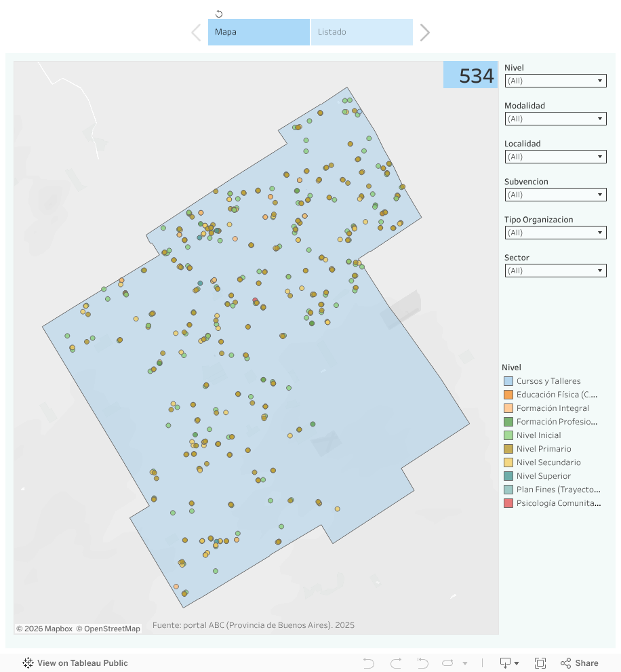
Task: Select the Nivel Primario legend swatch
Action: 508,449
